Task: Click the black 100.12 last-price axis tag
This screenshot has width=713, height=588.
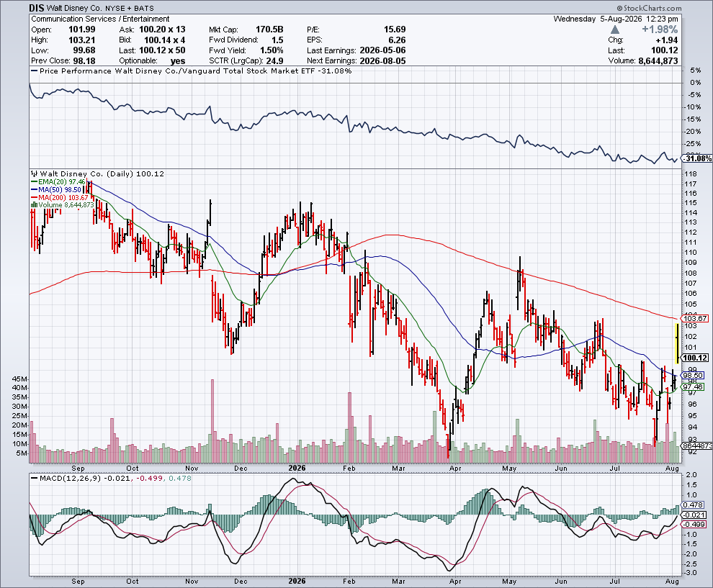Action: coord(695,358)
